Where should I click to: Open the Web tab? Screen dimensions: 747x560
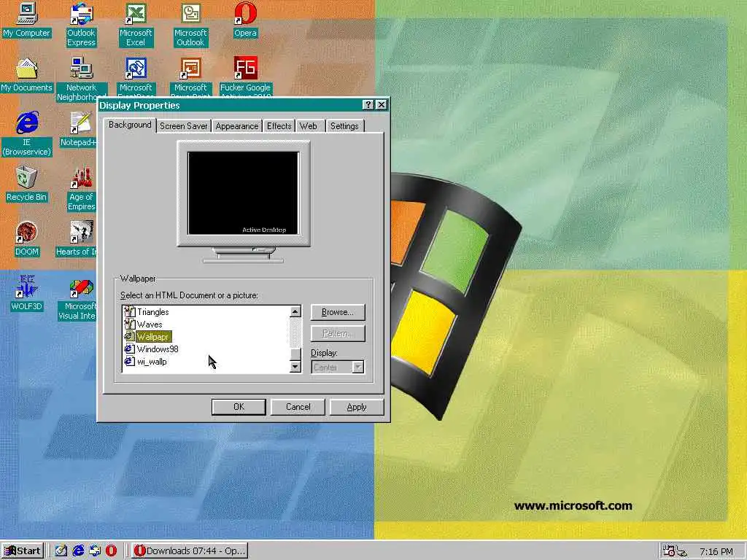pos(309,126)
